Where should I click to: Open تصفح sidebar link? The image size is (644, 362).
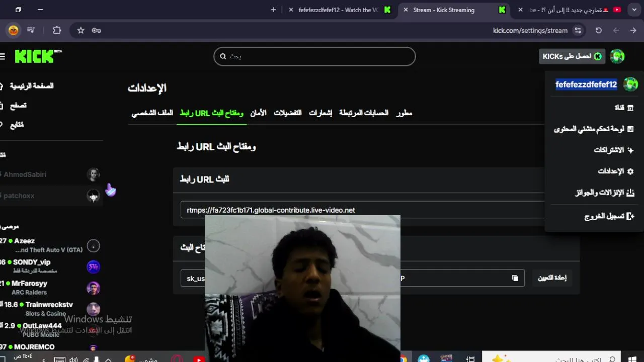pyautogui.click(x=18, y=106)
